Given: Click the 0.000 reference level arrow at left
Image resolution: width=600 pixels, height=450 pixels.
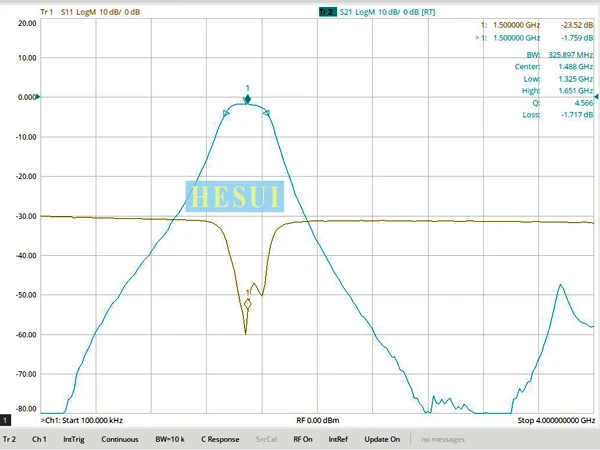Looking at the screenshot, I should coord(38,97).
